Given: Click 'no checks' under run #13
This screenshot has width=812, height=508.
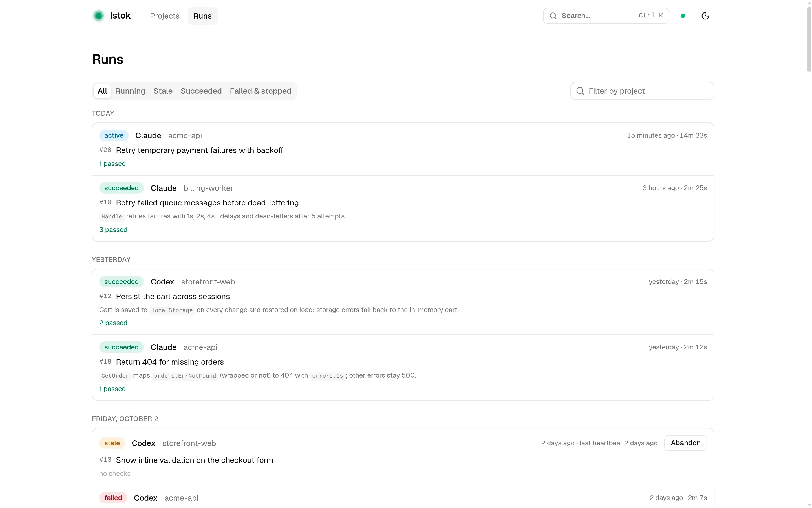Looking at the screenshot, I should [115, 473].
